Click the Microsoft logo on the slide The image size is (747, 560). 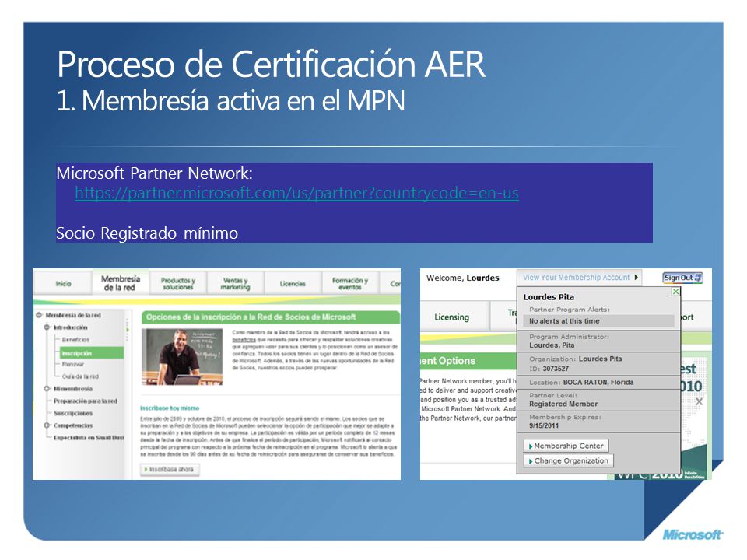pos(693,535)
